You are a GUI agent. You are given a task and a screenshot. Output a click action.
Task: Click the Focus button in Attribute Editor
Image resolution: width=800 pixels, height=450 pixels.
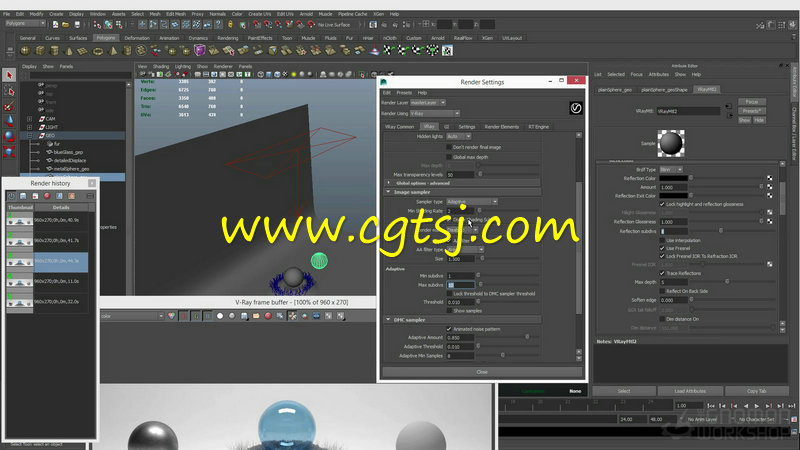752,102
